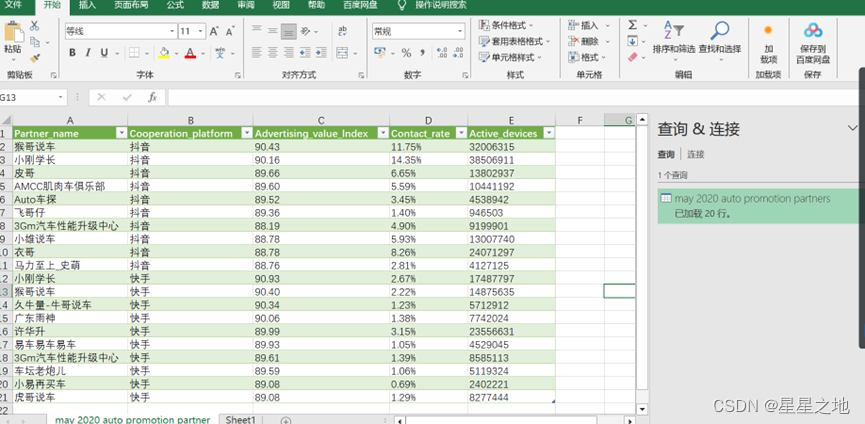The width and height of the screenshot is (865, 424).
Task: Click the Paste clipboard icon
Action: coord(13,32)
